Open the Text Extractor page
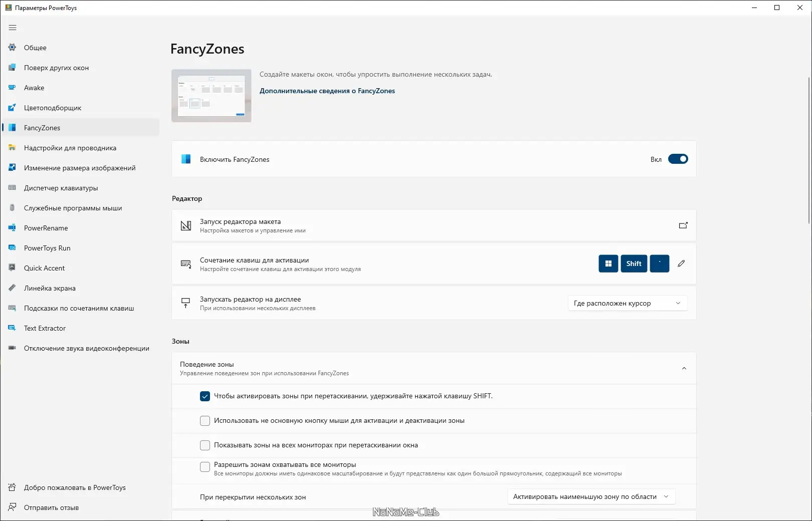Screen dimensions: 812x521 [x=81, y=328]
